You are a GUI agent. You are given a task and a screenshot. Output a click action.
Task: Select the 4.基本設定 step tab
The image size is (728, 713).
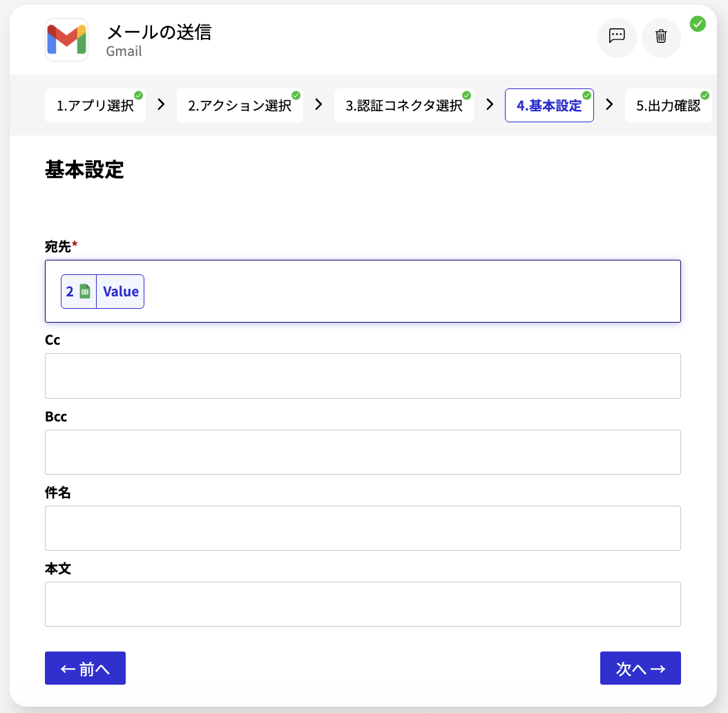tap(549, 106)
